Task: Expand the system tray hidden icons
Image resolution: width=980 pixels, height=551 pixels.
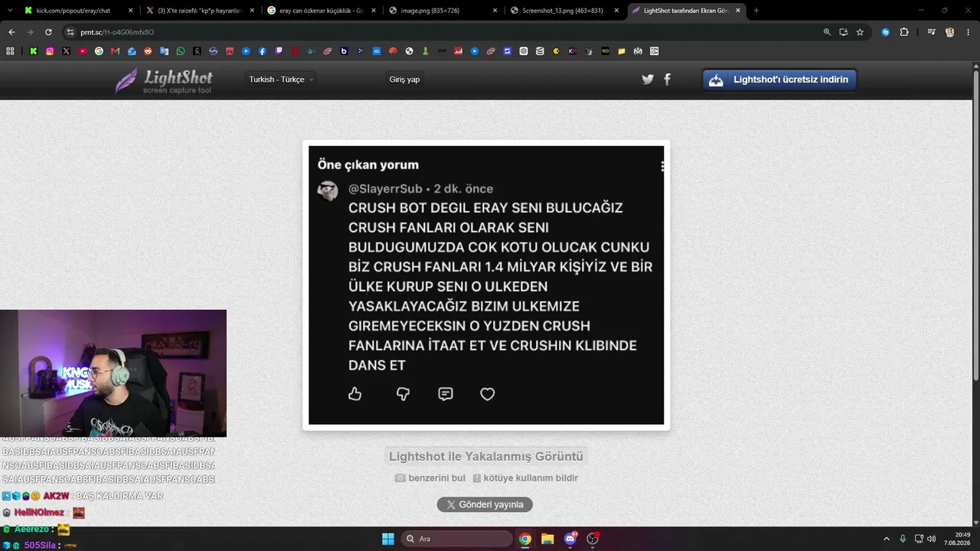Action: 887,539
